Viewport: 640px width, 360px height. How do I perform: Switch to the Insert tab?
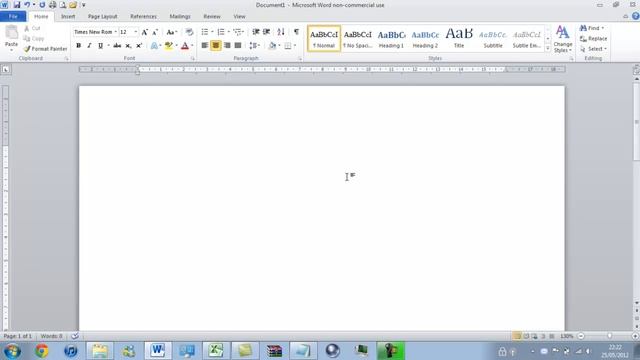pyautogui.click(x=68, y=16)
